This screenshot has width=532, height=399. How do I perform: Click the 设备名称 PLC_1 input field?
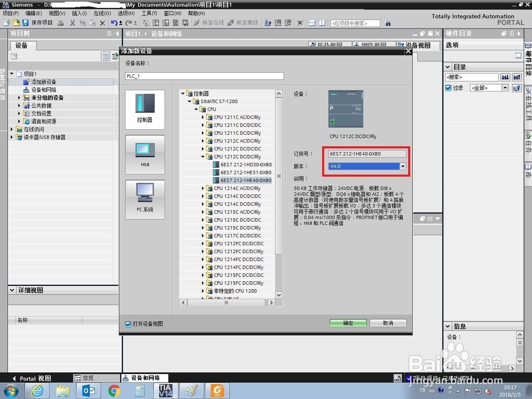204,76
